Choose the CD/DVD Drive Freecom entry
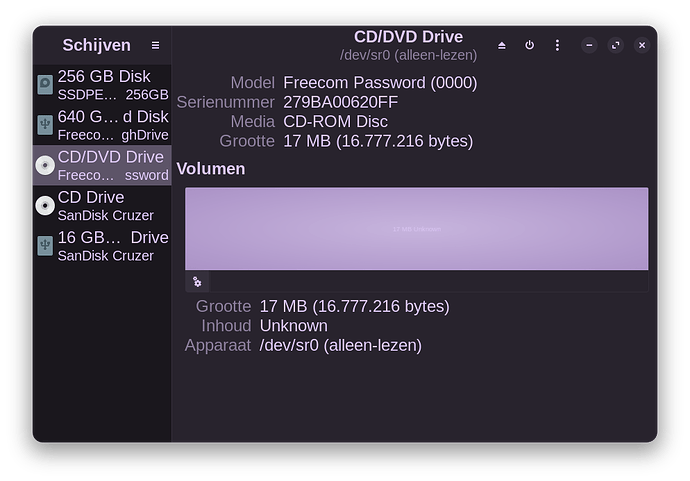 click(112, 165)
